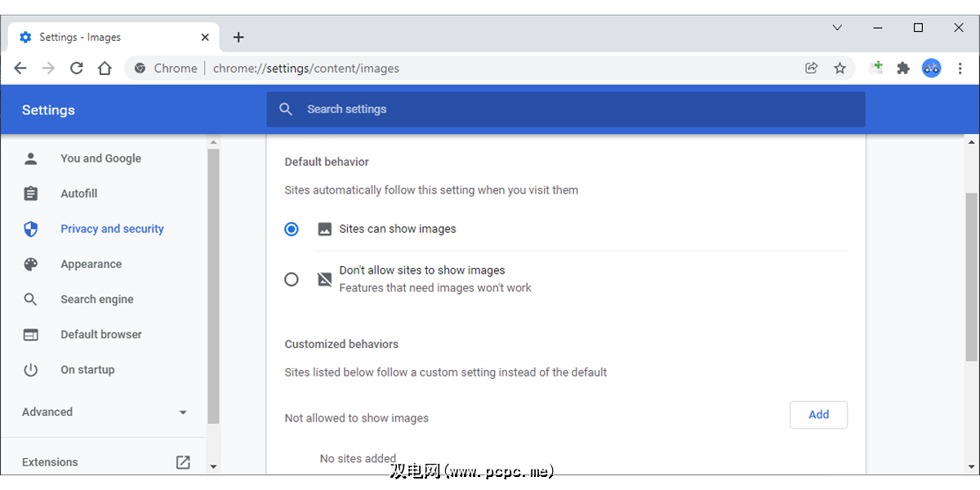
Task: Open the Search engine section
Action: tap(96, 300)
